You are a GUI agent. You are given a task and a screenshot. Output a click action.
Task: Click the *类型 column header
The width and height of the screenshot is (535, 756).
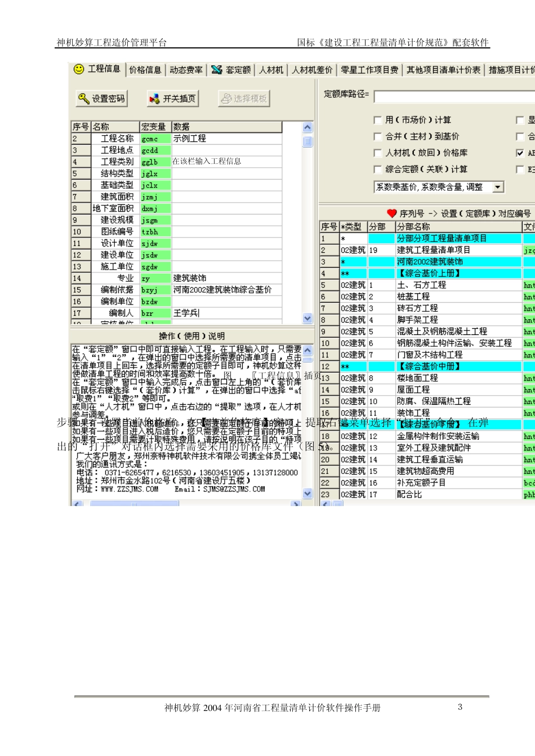click(x=353, y=226)
